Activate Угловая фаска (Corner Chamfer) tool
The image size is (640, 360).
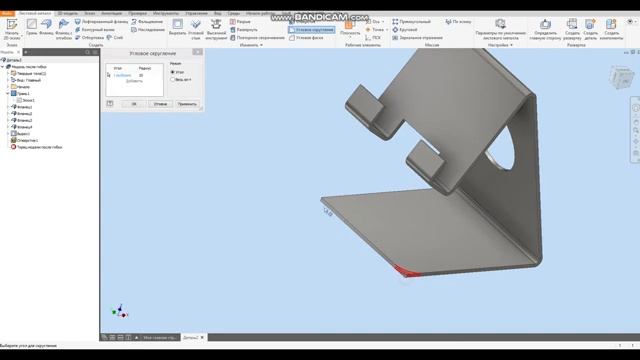click(x=306, y=38)
